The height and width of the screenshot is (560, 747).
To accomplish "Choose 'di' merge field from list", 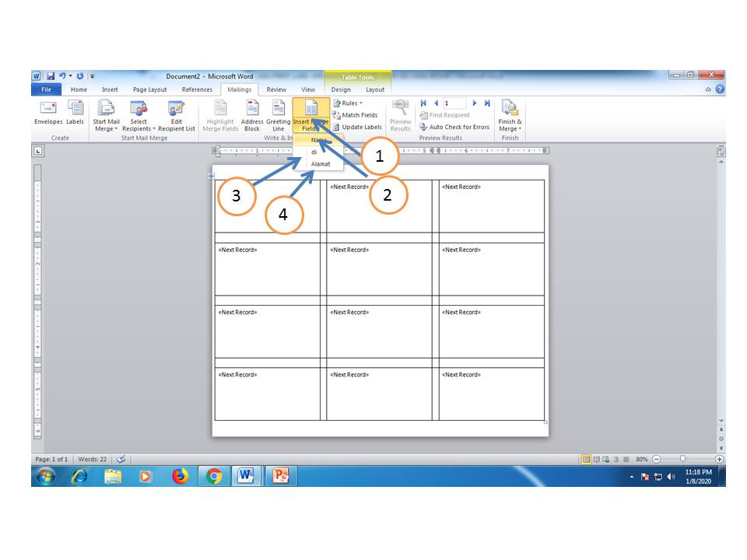I will coord(317,152).
